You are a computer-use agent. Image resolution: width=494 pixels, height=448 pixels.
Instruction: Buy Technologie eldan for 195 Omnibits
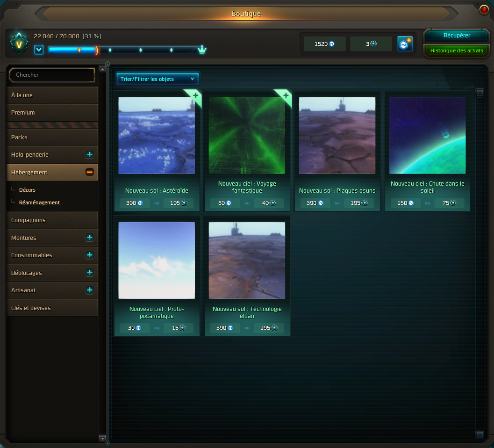click(x=269, y=328)
